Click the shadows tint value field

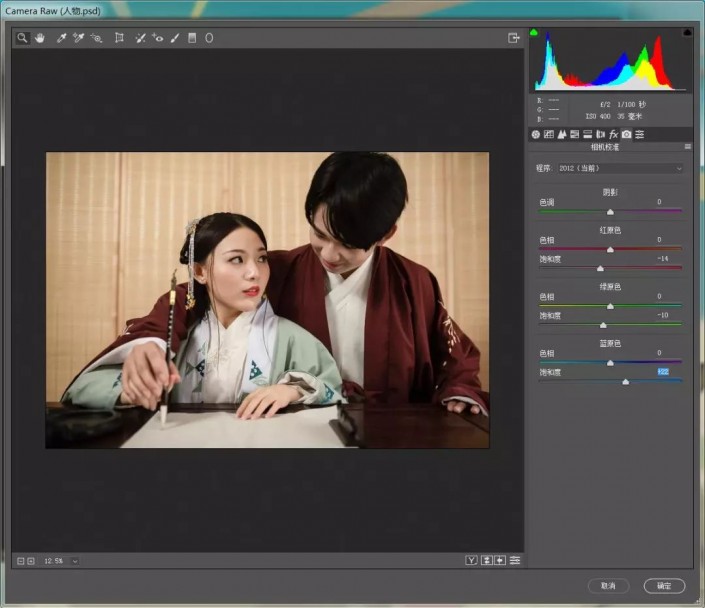click(659, 202)
